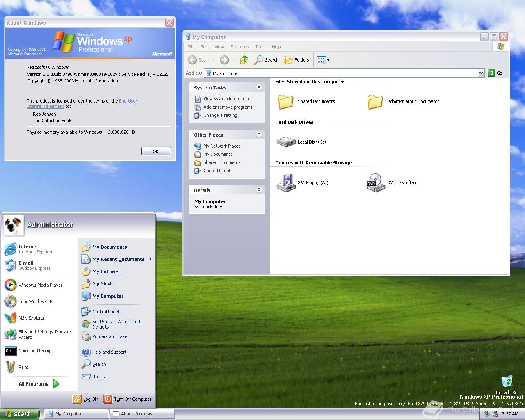Screen dimensions: 525x420
Task: Click the Start button on taskbar
Action: 20,414
